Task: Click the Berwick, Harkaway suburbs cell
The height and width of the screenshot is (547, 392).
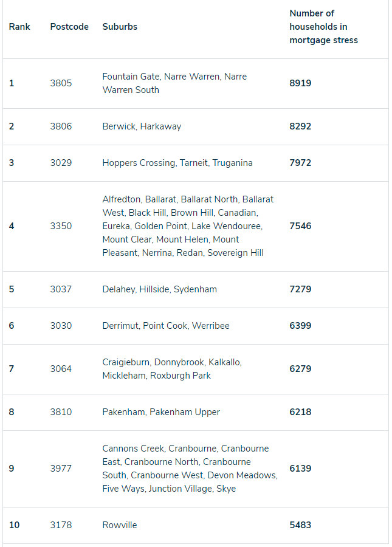Action: click(142, 126)
